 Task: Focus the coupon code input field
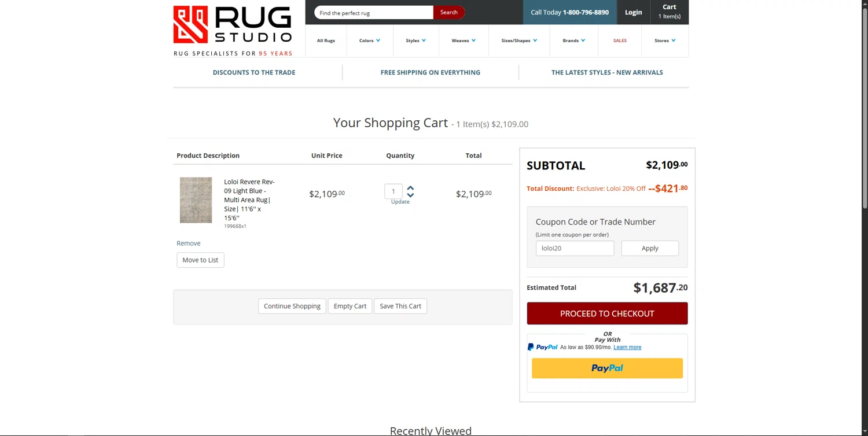(575, 248)
